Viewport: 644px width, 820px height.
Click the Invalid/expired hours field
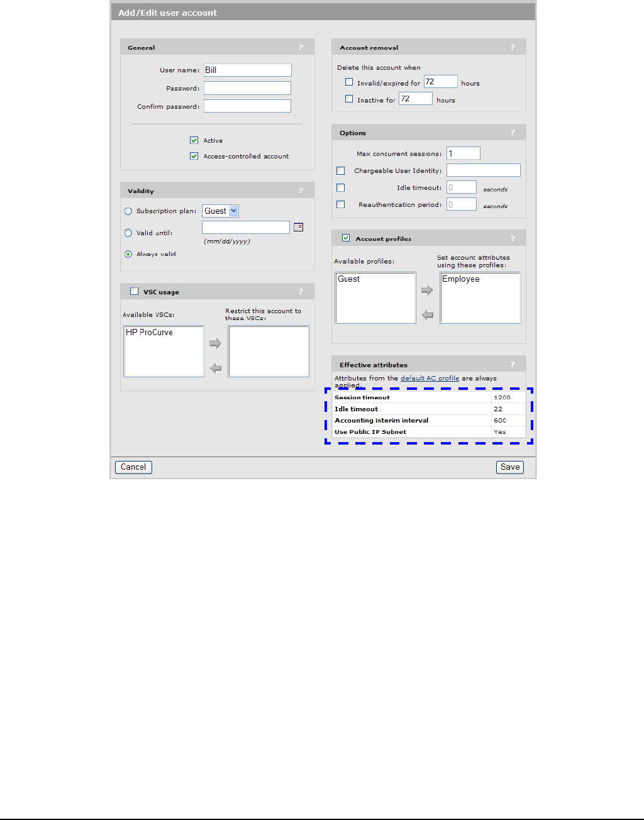(x=440, y=82)
